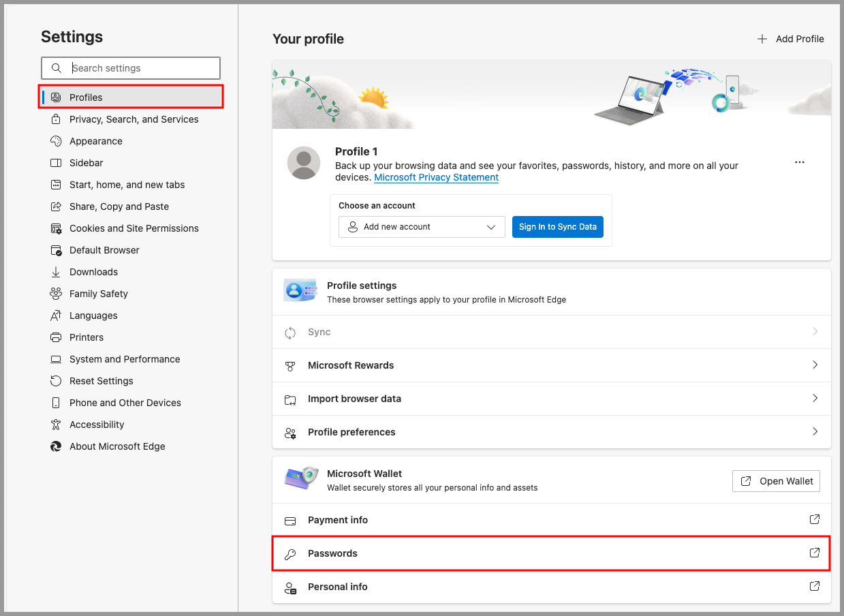844x616 pixels.
Task: Open the Microsoft Privacy Statement link
Action: pos(436,177)
